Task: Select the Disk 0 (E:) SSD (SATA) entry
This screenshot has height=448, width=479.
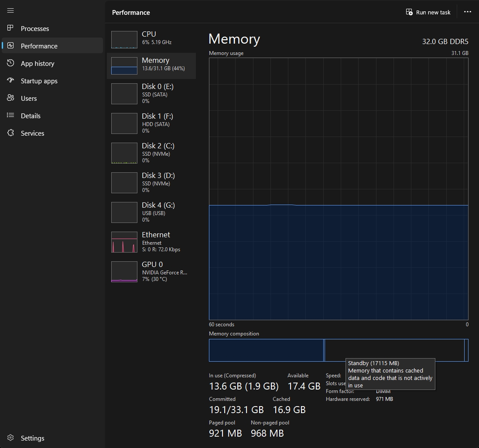Action: 151,94
